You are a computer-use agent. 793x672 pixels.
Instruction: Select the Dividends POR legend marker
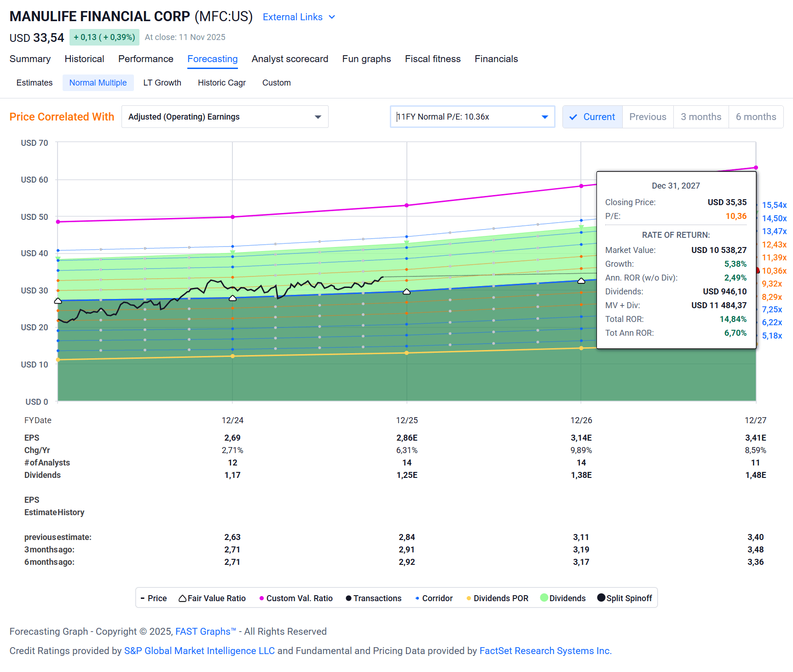click(x=469, y=598)
